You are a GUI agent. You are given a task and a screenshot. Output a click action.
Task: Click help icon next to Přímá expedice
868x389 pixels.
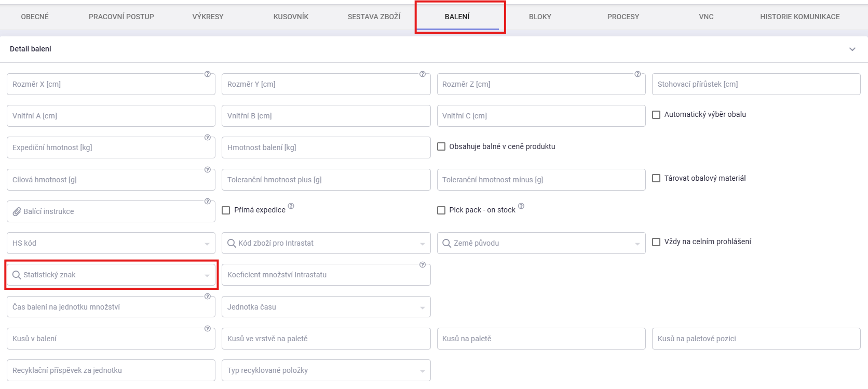291,206
